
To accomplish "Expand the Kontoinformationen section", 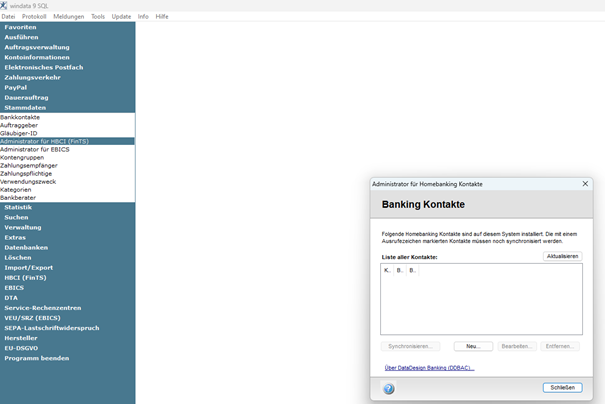I will point(37,57).
